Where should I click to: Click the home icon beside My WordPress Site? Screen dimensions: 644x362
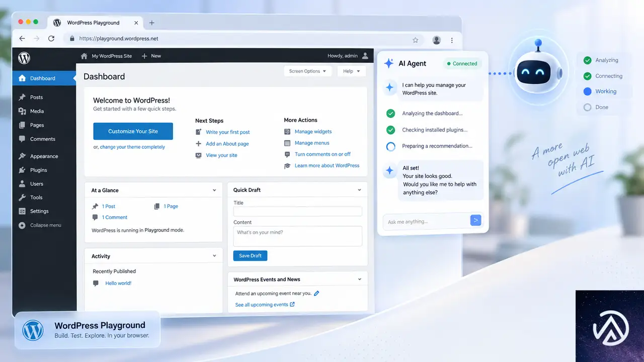click(84, 56)
